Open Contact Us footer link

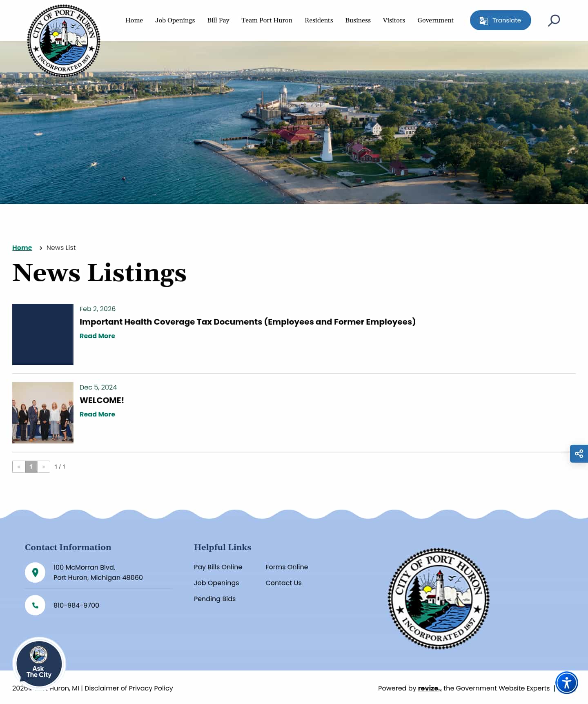(x=283, y=583)
